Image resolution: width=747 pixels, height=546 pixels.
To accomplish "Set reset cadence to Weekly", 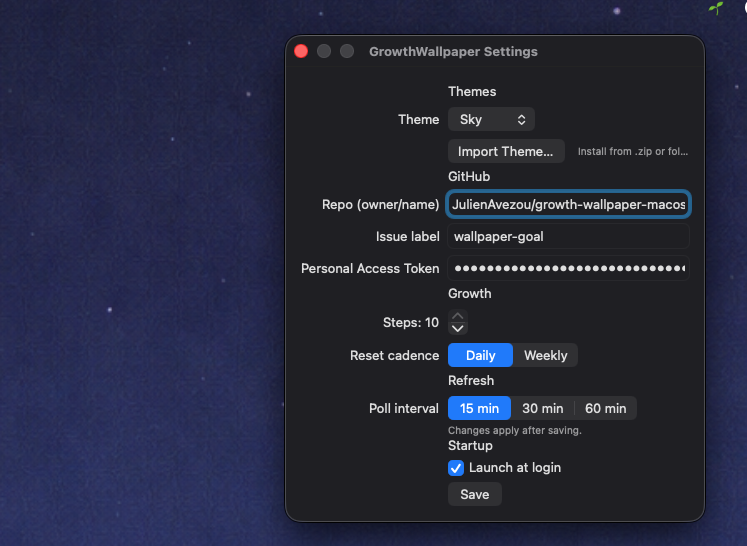I will click(545, 355).
